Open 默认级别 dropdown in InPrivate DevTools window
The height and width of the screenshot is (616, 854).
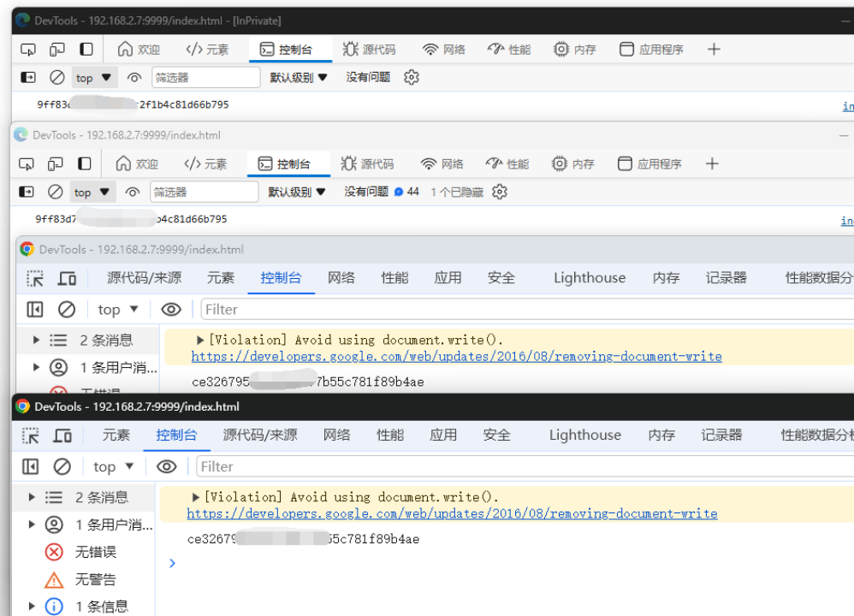click(299, 77)
